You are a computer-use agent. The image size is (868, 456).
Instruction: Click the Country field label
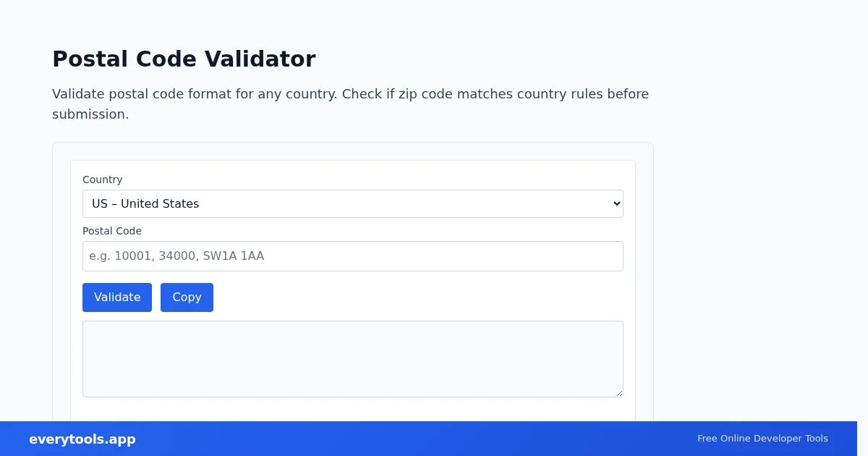click(x=102, y=180)
